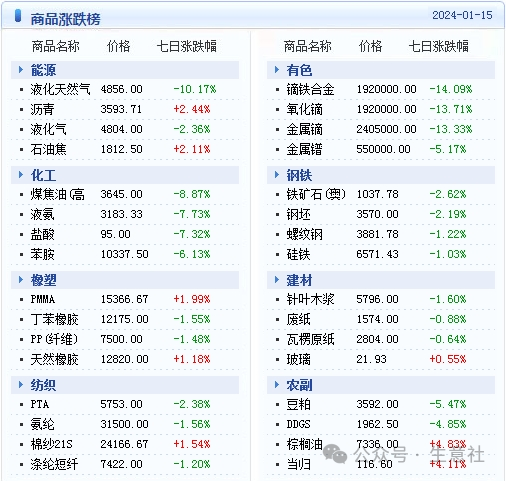Open the 钢铁 category heading

click(x=299, y=175)
